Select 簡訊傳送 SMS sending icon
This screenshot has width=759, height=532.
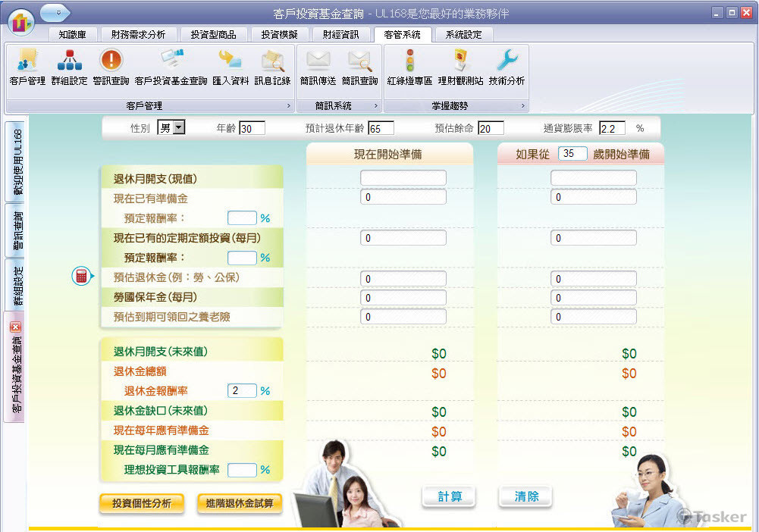coord(318,67)
